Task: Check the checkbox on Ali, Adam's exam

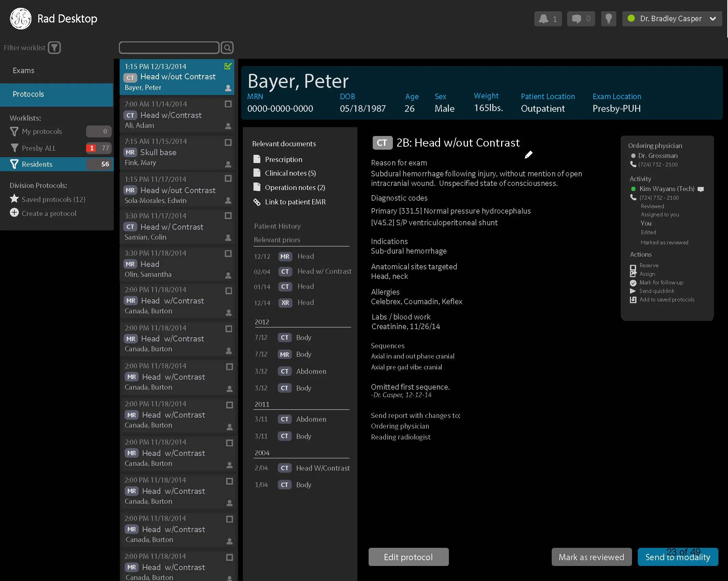Action: pyautogui.click(x=228, y=104)
